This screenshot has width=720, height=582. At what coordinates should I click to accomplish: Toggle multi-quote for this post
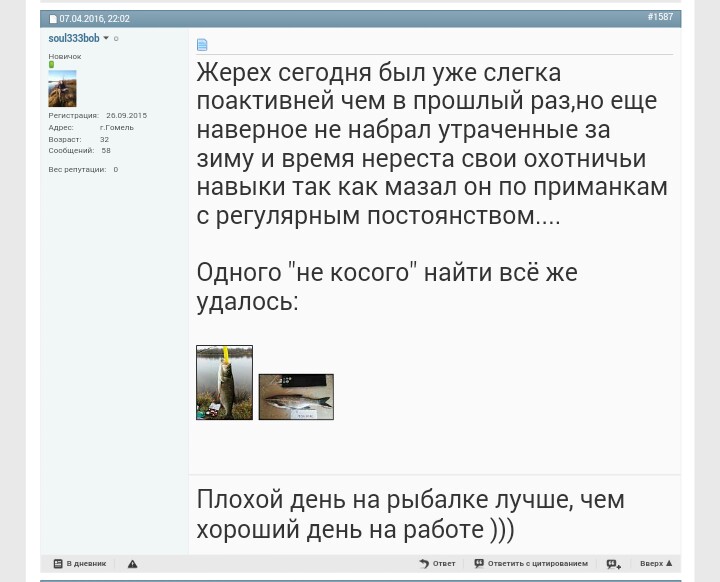click(613, 564)
